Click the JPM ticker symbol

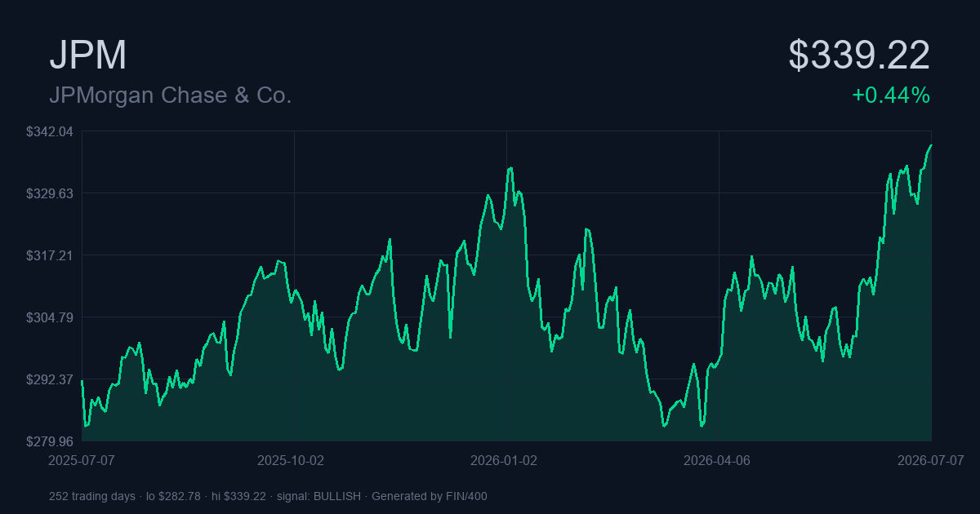coord(88,55)
